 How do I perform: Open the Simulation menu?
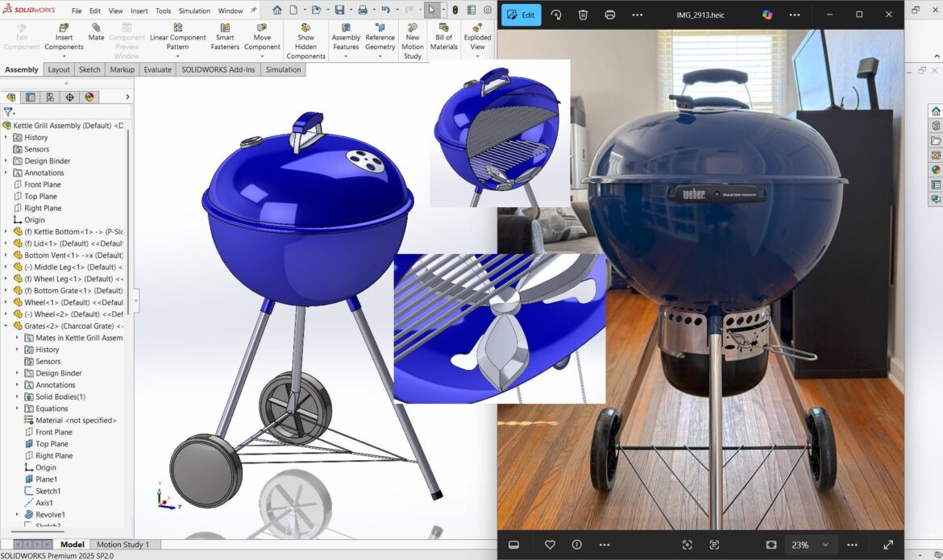coord(193,10)
